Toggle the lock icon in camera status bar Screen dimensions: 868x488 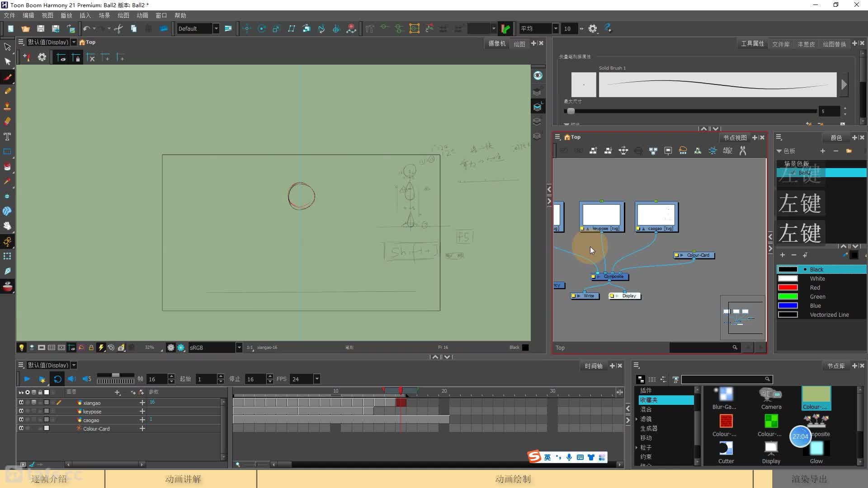coord(91,347)
